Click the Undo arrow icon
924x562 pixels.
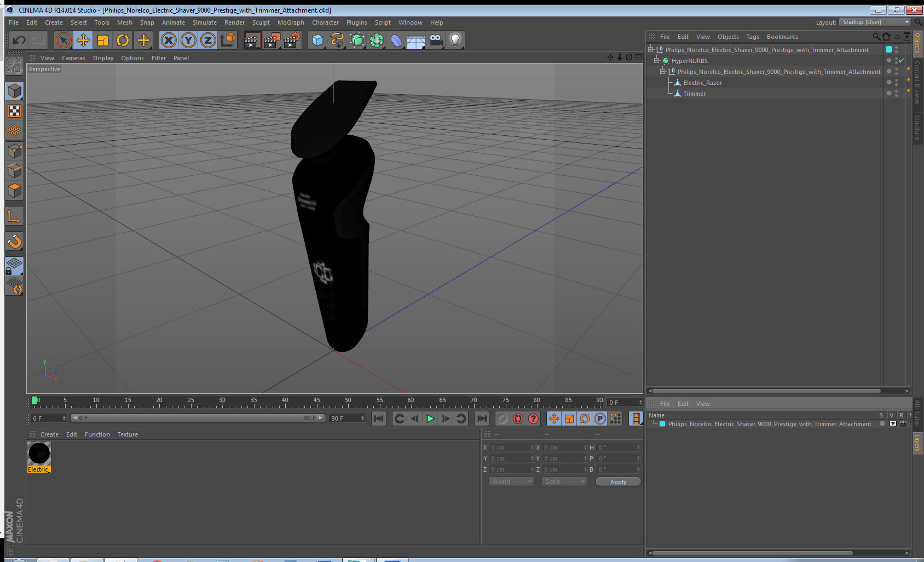click(x=19, y=40)
